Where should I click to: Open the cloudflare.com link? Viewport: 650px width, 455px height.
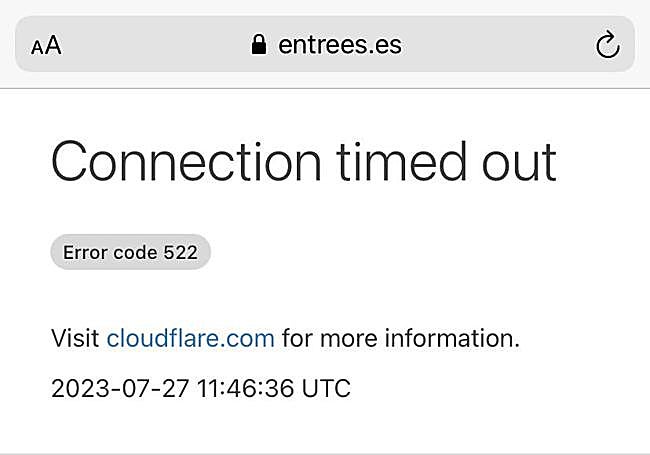190,338
